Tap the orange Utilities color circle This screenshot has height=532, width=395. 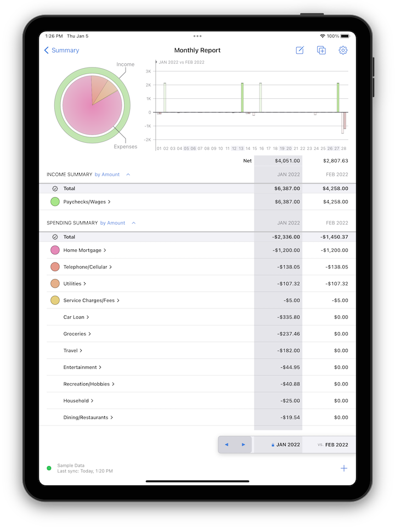point(55,284)
